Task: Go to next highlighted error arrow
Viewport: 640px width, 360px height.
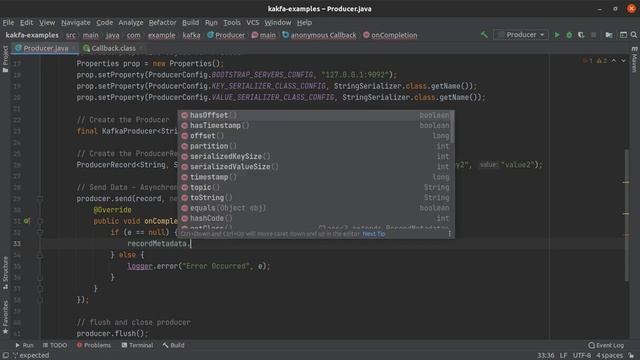Action: (623, 61)
